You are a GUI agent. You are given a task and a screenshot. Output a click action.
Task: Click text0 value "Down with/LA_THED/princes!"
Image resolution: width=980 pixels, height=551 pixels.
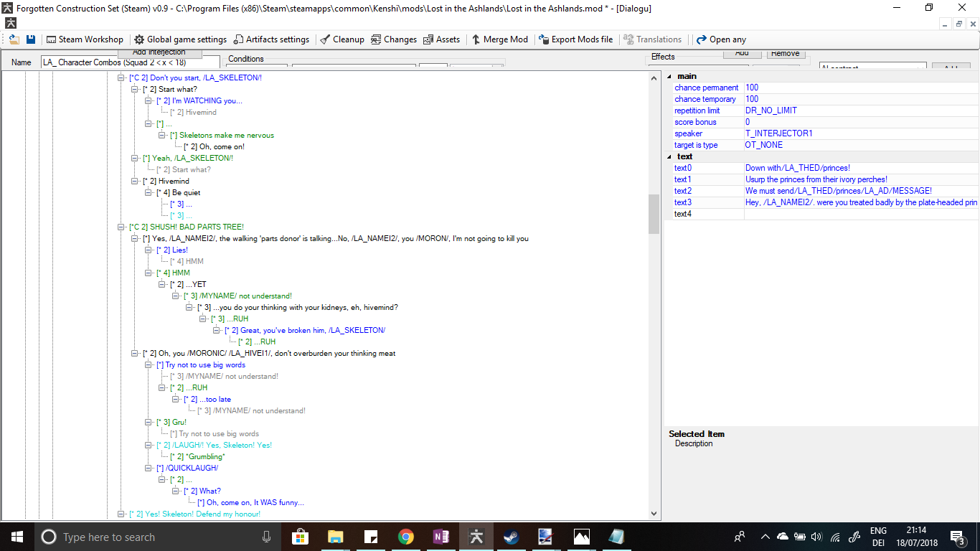click(x=862, y=168)
